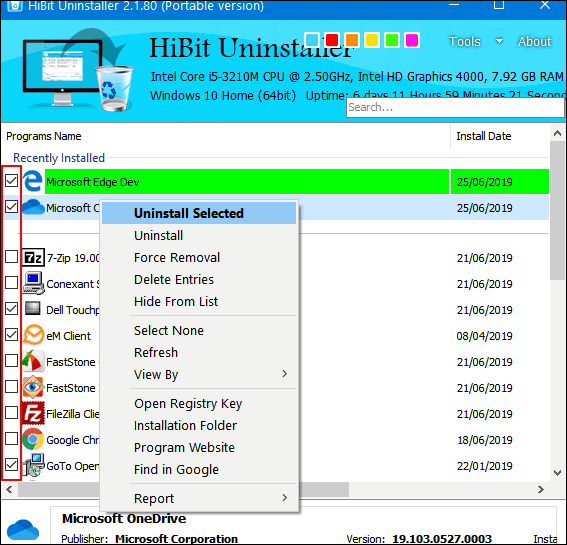The height and width of the screenshot is (545, 567).
Task: Click the 22/01/2019 install date cell
Action: point(484,466)
